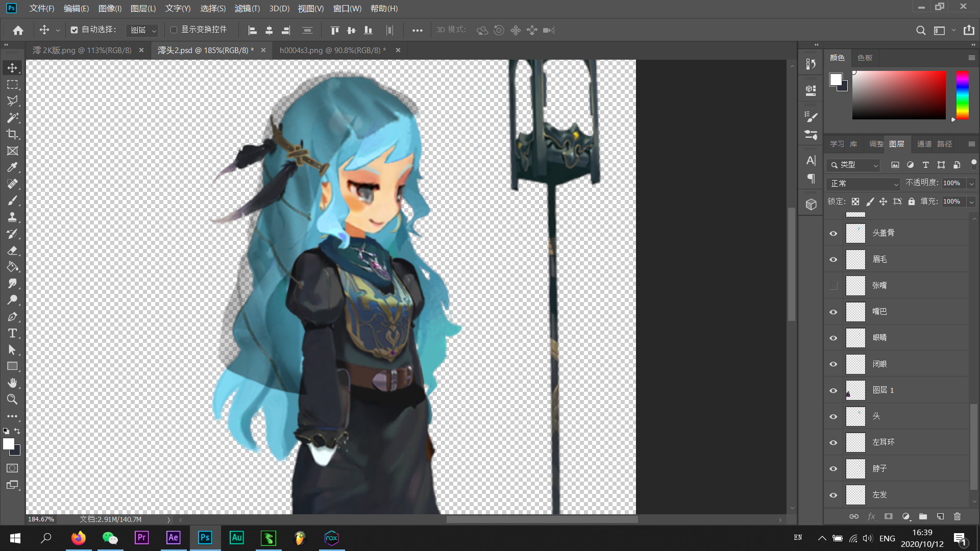
Task: Open the workspace switcher dropdown arrow
Action: pos(953,30)
